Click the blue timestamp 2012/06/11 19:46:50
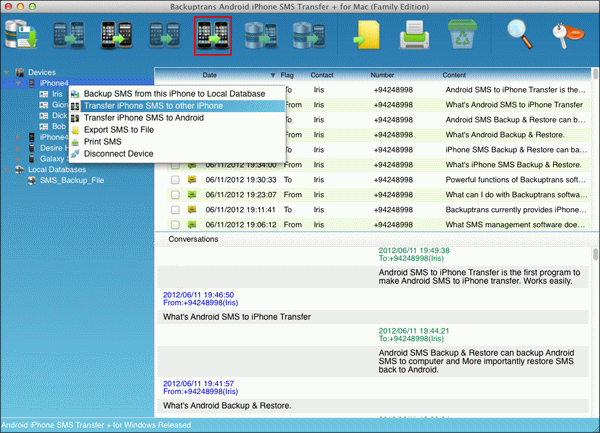Viewport: 600px width, 433px height. pyautogui.click(x=198, y=295)
